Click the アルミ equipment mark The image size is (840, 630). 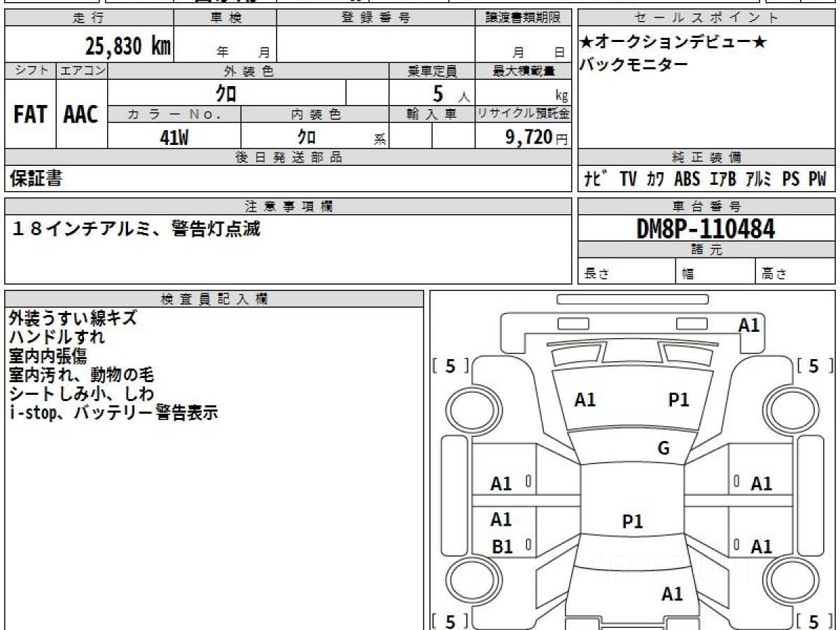[x=759, y=179]
